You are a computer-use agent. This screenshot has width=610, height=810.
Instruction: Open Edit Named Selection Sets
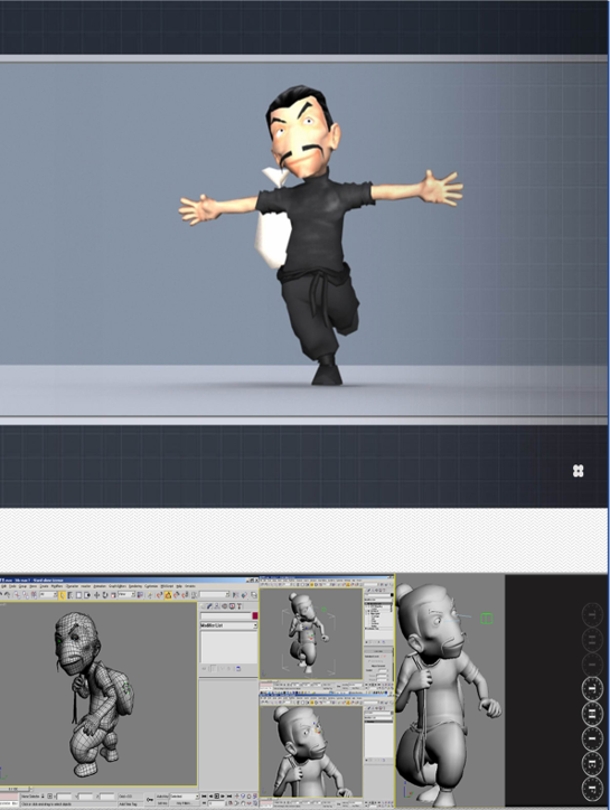pos(194,595)
